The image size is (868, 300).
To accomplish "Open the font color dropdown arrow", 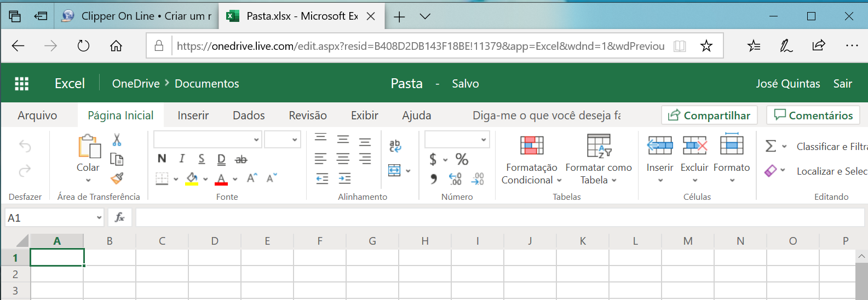I will [x=235, y=179].
